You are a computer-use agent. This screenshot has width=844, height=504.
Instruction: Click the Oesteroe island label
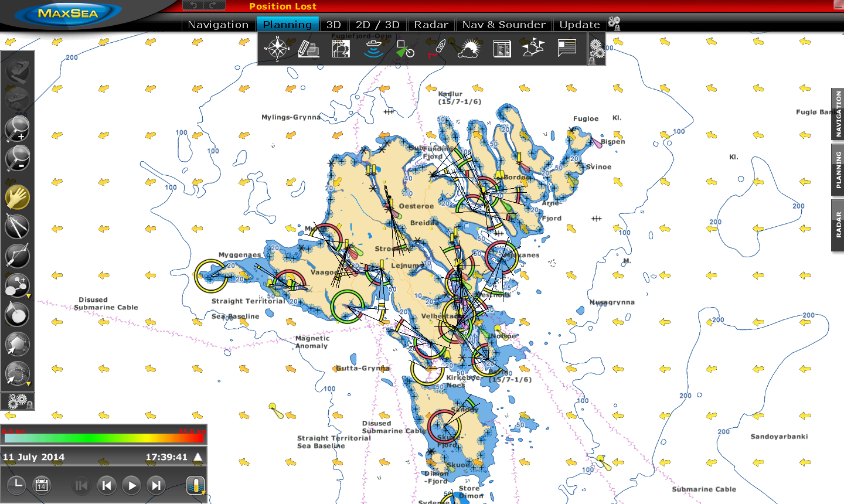(x=417, y=206)
